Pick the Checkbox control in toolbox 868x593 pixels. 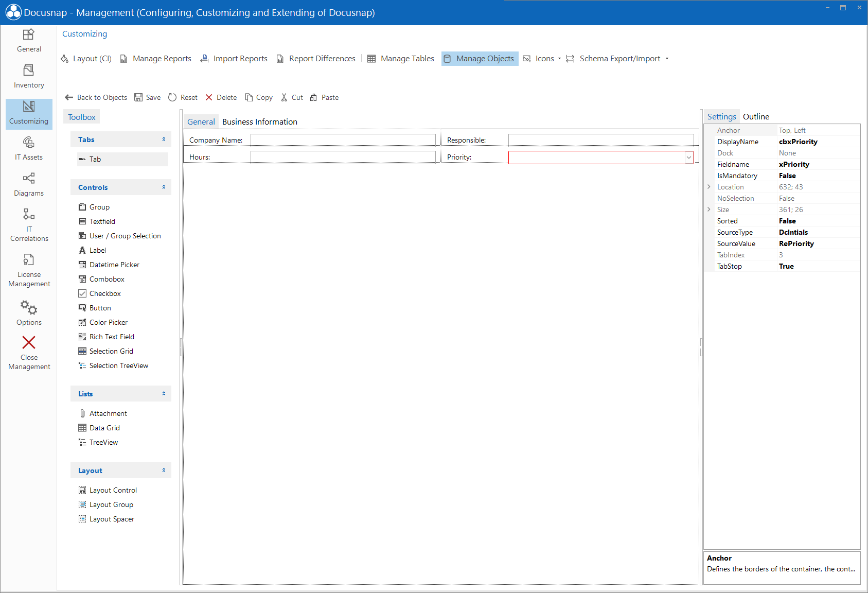(x=100, y=293)
